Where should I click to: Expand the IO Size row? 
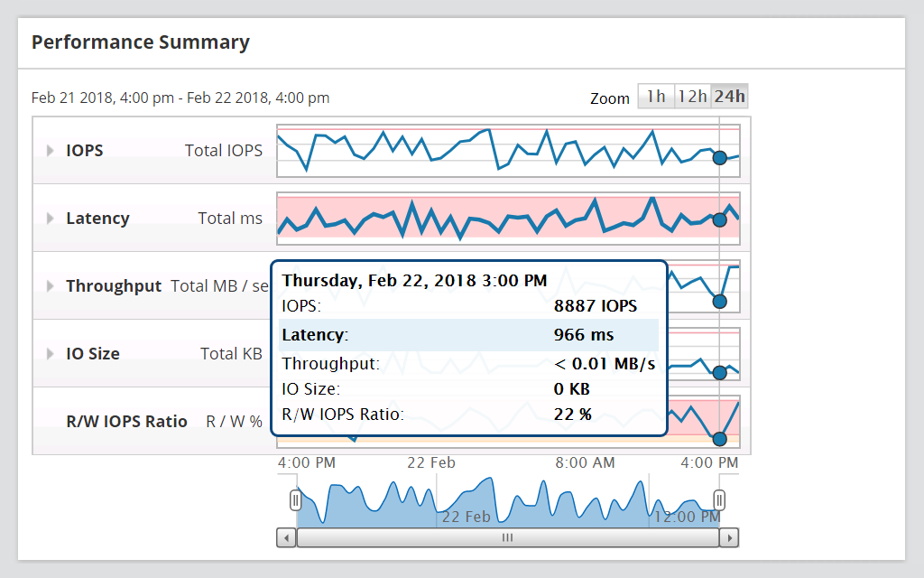[51, 354]
